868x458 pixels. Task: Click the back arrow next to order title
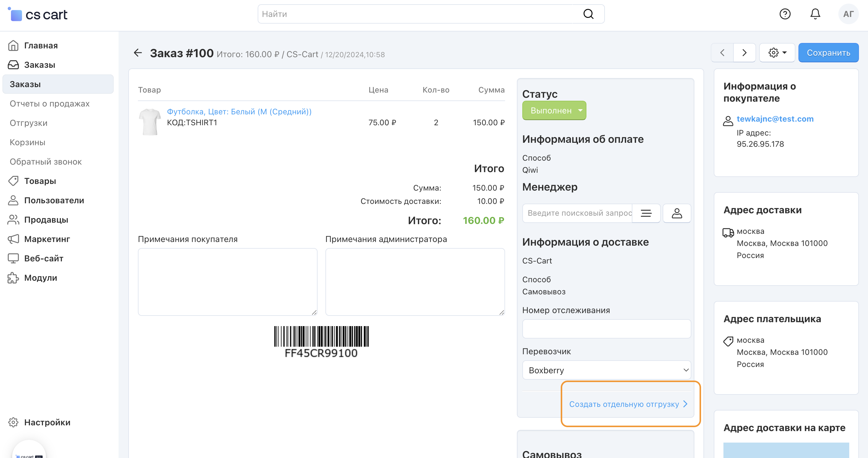coord(138,53)
